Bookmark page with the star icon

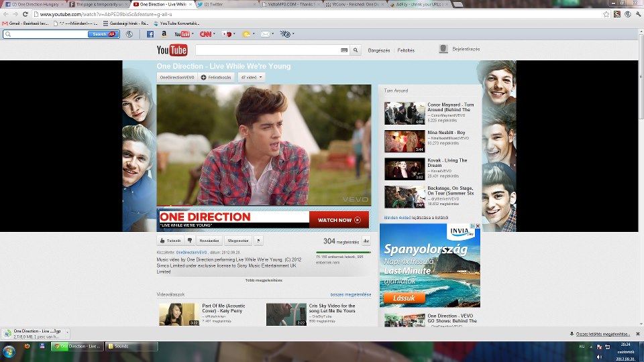[x=606, y=13]
